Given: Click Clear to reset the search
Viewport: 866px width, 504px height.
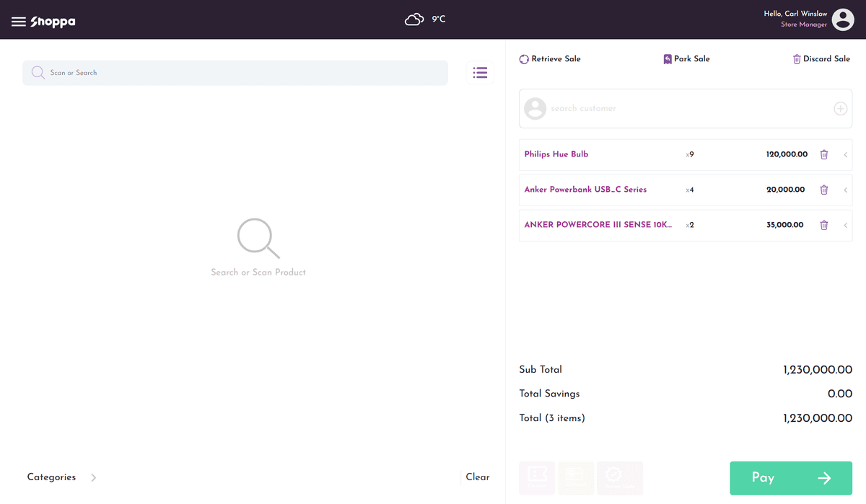Looking at the screenshot, I should (x=477, y=477).
